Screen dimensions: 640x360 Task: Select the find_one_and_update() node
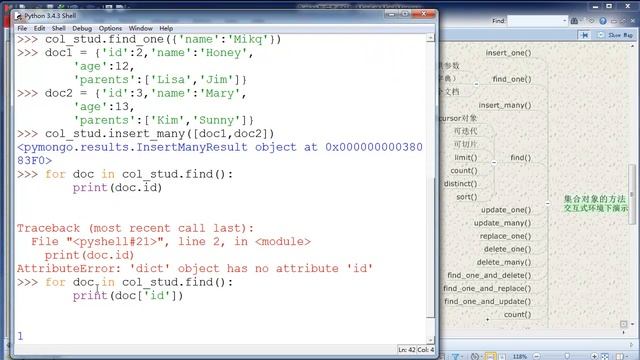(487, 301)
